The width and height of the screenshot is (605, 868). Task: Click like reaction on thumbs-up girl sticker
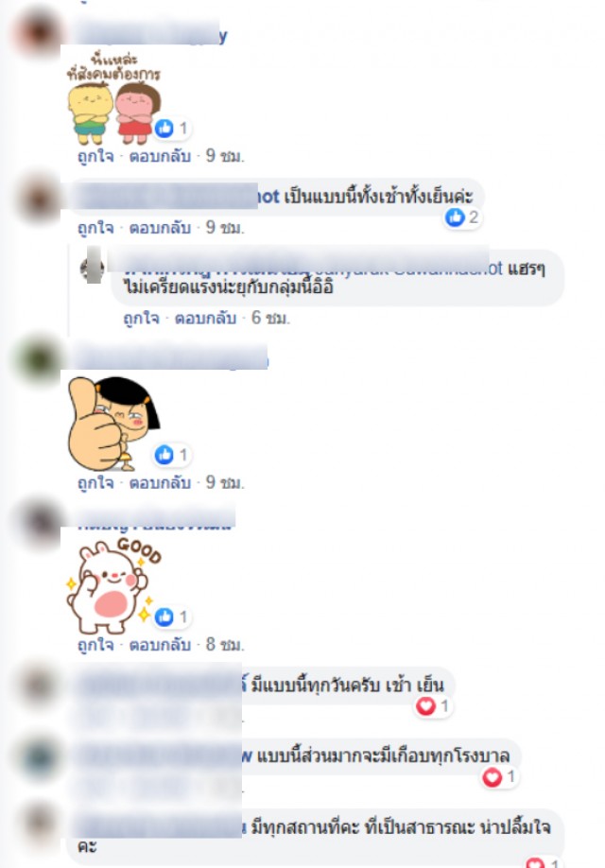[x=172, y=455]
